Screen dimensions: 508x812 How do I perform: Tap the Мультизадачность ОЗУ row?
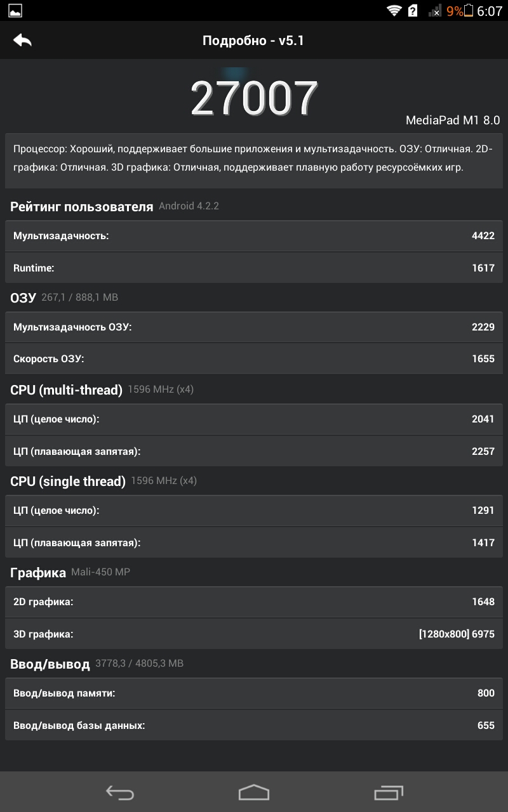coord(254,327)
